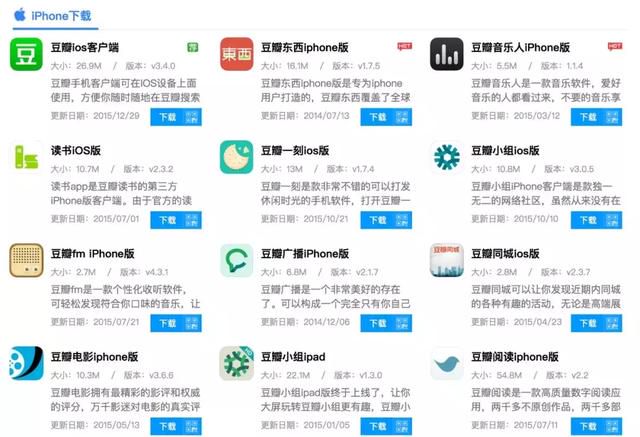The image size is (640, 437).
Task: Download 豆瓣fm iPhone版 via 下载
Action: (x=167, y=323)
